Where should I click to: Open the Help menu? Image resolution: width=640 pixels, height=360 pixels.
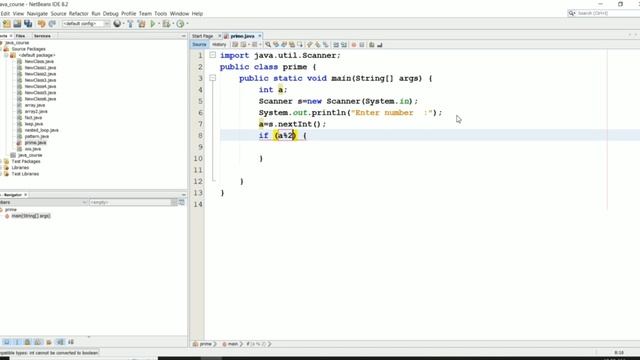tap(197, 13)
